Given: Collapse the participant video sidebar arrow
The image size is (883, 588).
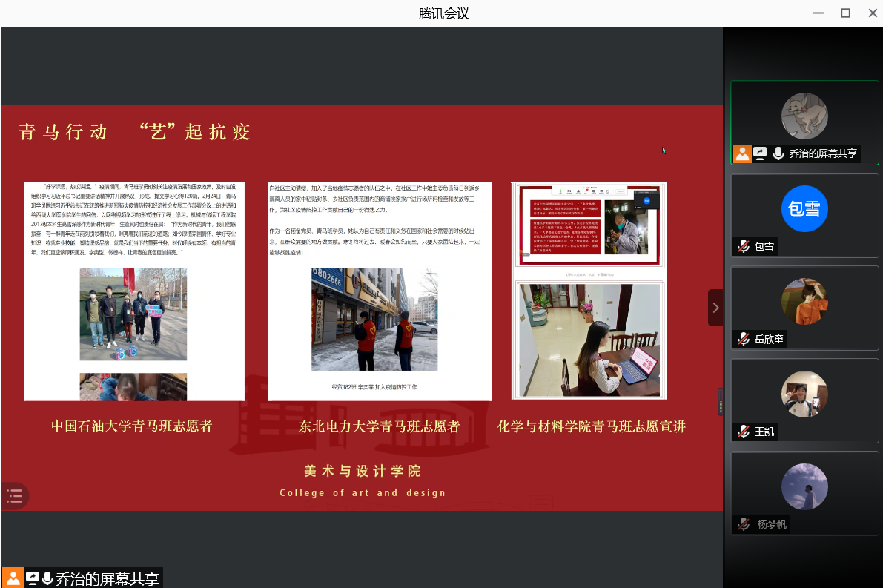Looking at the screenshot, I should click(x=715, y=307).
